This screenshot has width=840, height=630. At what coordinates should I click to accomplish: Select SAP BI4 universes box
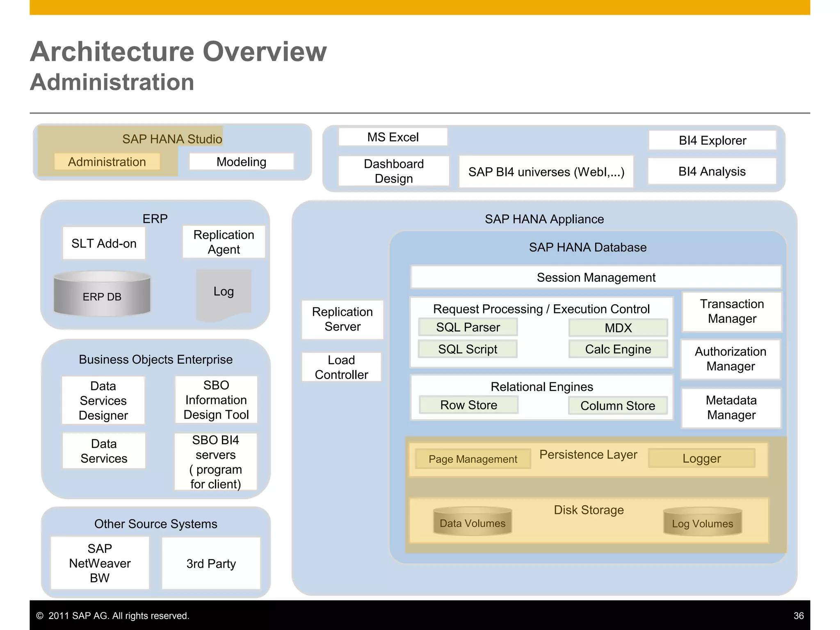point(546,172)
